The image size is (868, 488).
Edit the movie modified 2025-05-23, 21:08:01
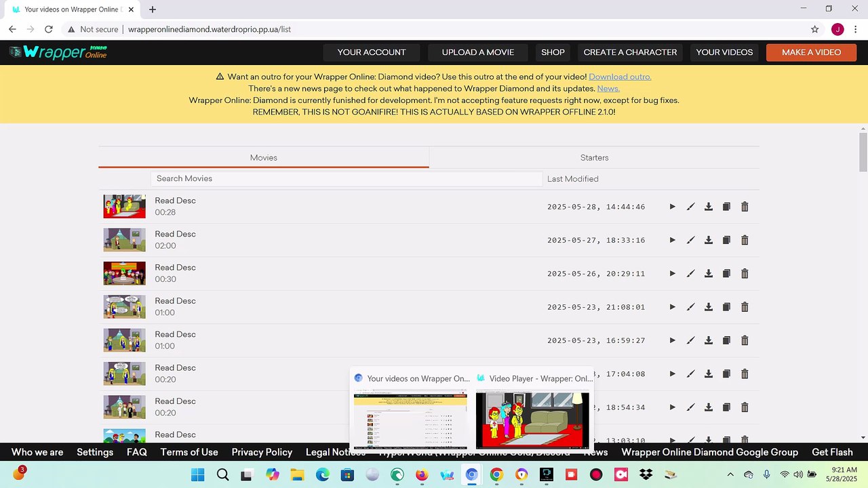tap(690, 307)
